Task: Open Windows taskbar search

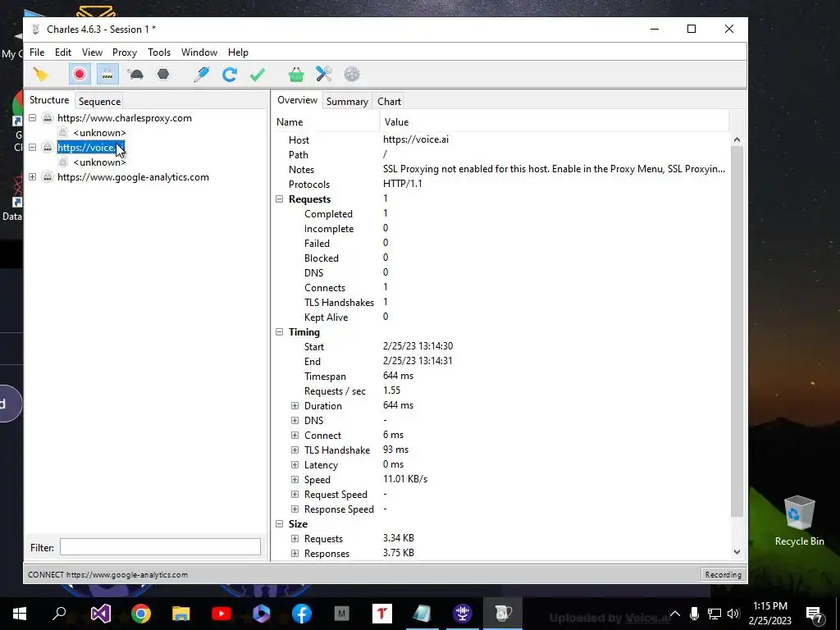Action: pos(59,614)
